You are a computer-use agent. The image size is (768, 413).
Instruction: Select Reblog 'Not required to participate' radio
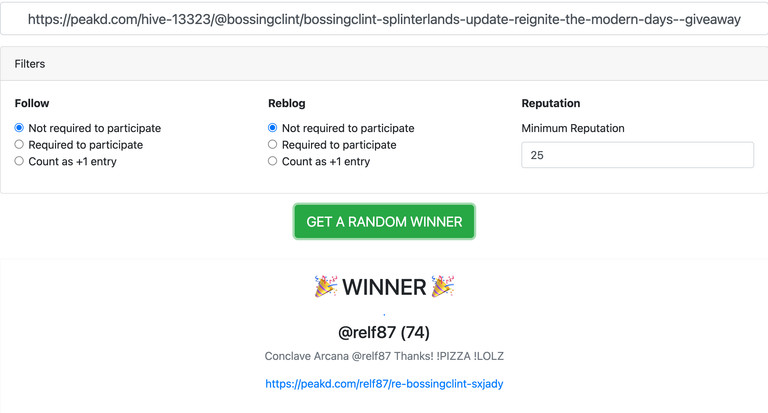[272, 128]
